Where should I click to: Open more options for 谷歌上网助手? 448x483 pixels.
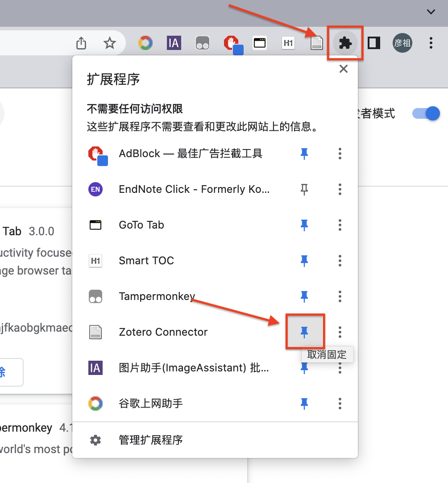340,404
